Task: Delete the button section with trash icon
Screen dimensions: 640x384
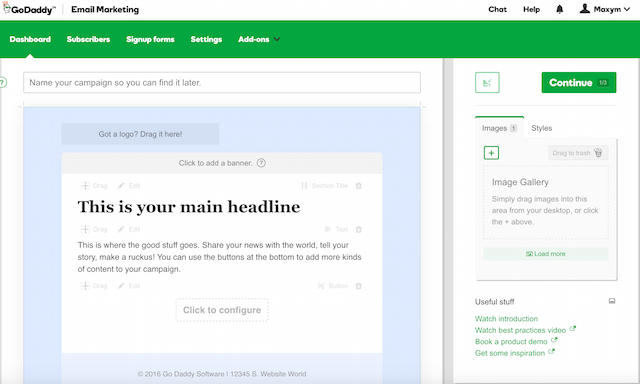Action: [x=359, y=286]
